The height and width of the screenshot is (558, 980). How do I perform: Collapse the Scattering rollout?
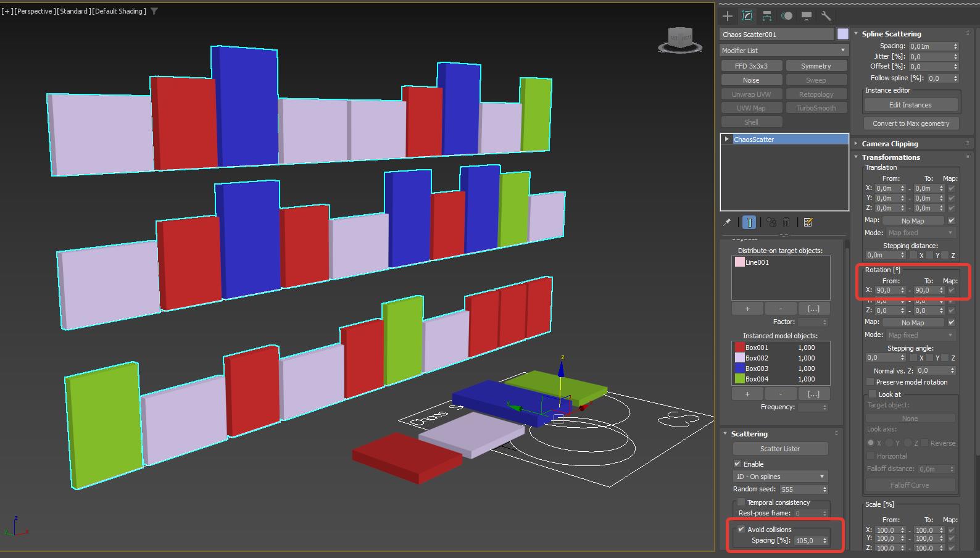tap(726, 434)
